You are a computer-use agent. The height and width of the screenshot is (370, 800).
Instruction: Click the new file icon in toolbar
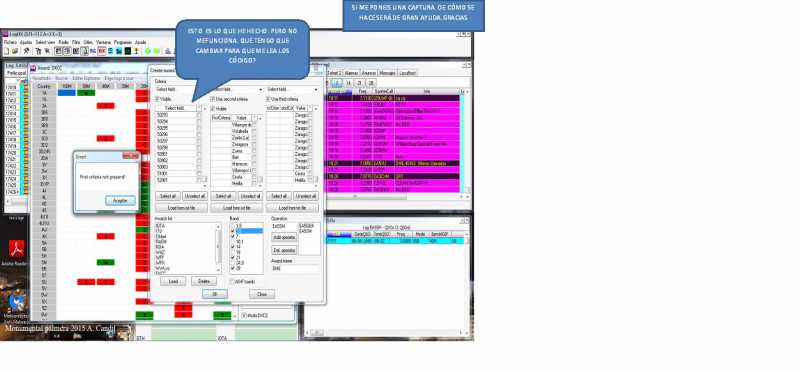click(7, 51)
